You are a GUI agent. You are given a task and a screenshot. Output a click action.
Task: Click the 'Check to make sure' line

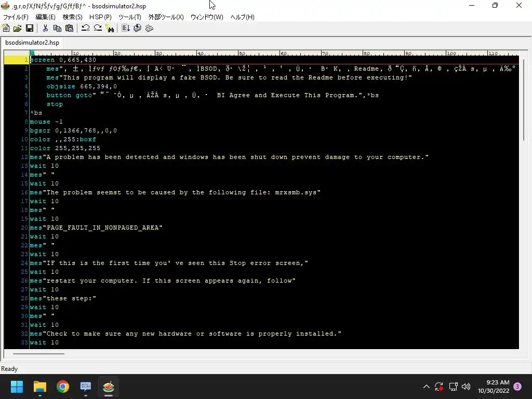(x=185, y=334)
